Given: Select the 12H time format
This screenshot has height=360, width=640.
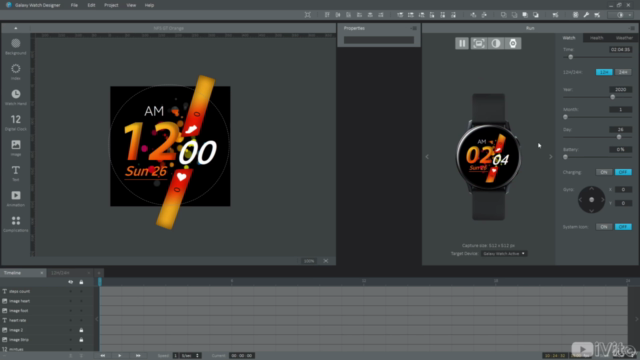Looking at the screenshot, I should pyautogui.click(x=604, y=72).
